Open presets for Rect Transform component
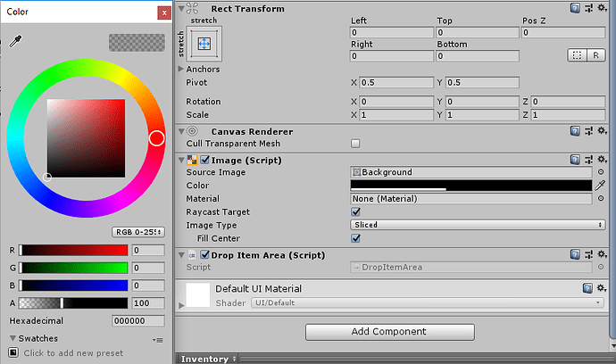The image size is (616, 364). pyautogui.click(x=588, y=8)
